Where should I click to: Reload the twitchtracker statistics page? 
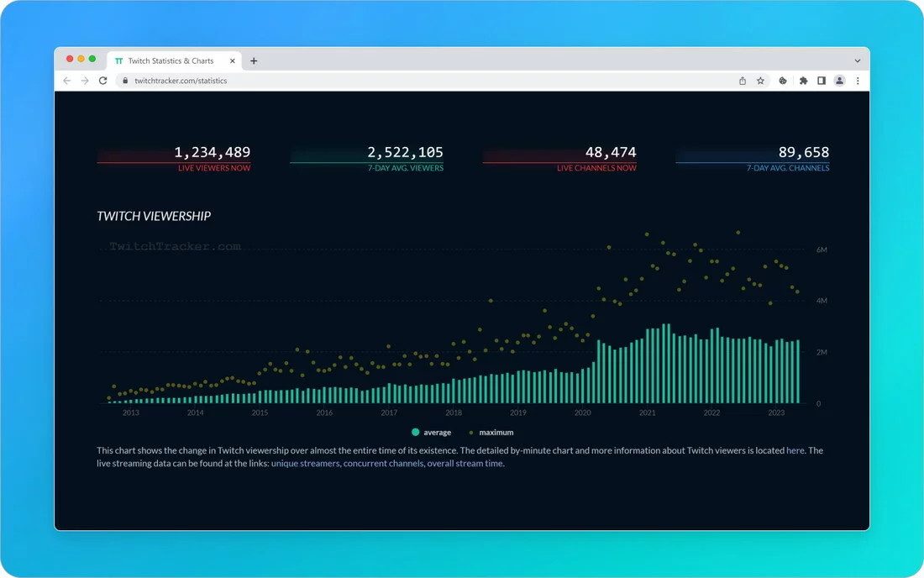point(103,81)
